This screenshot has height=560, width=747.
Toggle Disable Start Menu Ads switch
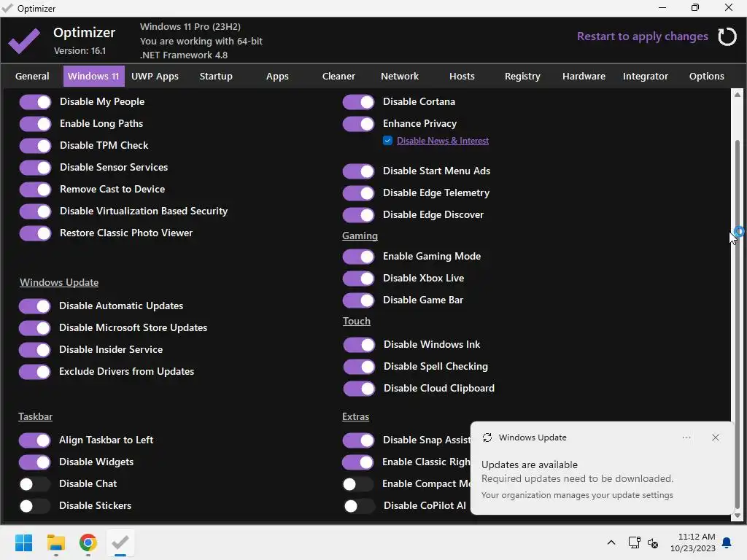(x=358, y=171)
